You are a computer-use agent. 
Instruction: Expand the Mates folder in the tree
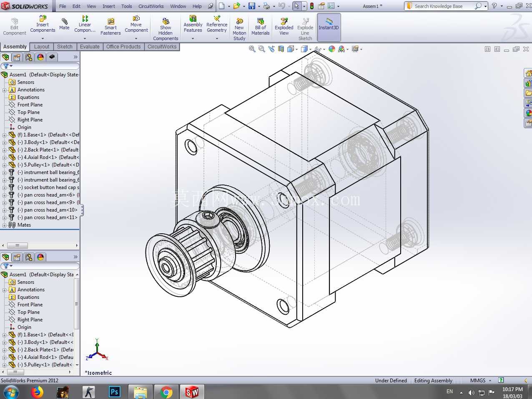tap(4, 225)
